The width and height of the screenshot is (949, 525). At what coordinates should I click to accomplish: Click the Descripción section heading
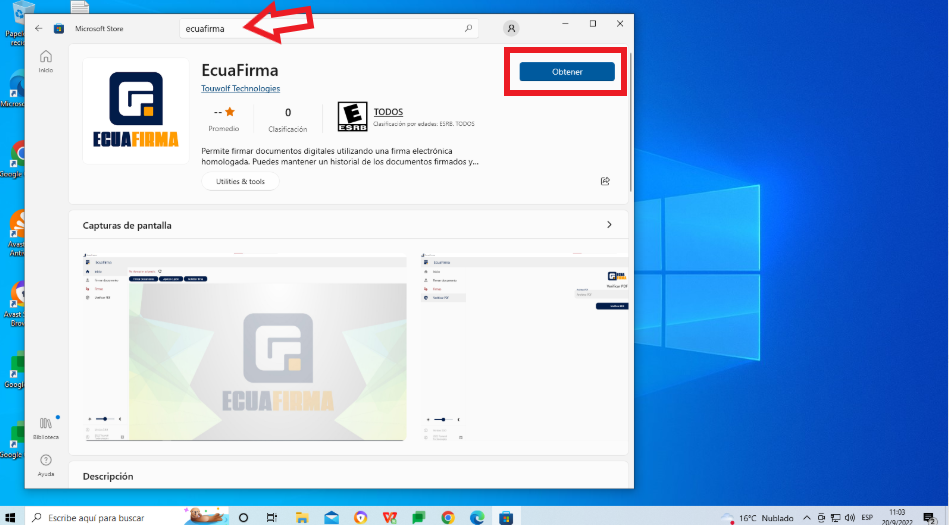pos(108,477)
